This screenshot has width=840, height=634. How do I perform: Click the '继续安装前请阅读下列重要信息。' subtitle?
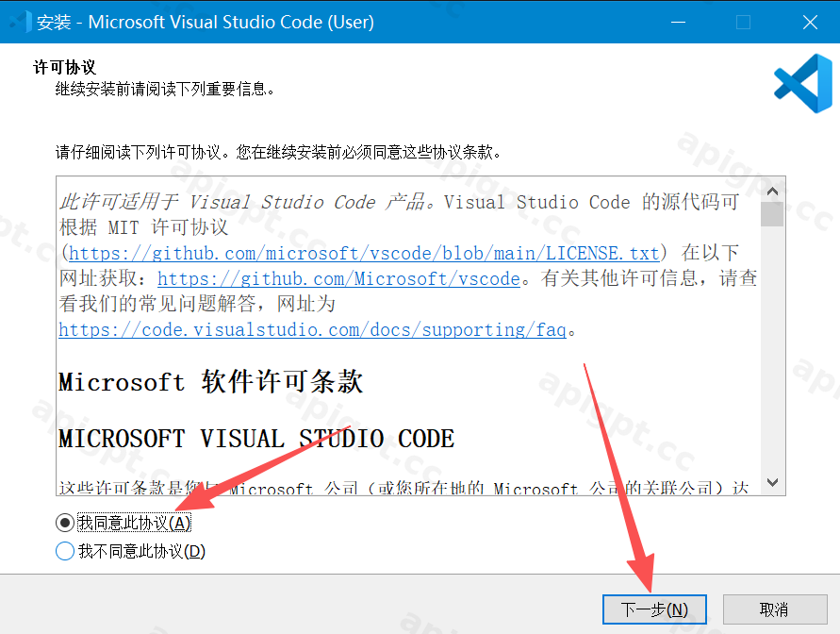[164, 89]
